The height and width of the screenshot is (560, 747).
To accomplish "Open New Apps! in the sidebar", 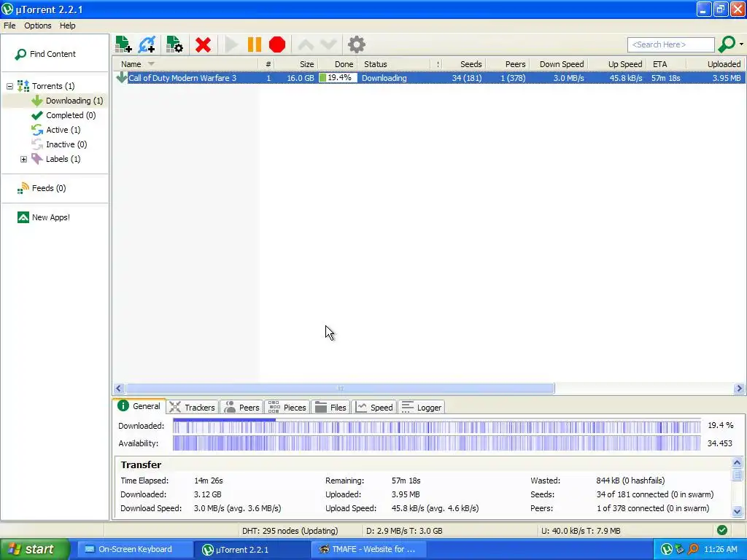I will click(x=50, y=217).
